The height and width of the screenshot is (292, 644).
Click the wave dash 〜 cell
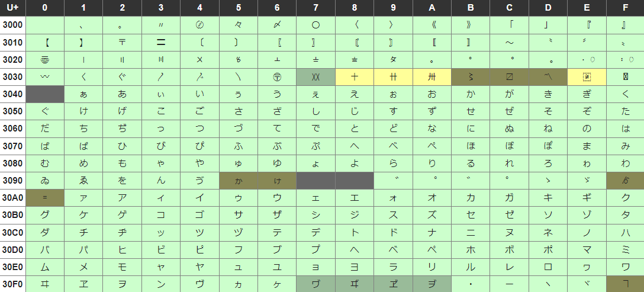coord(509,43)
